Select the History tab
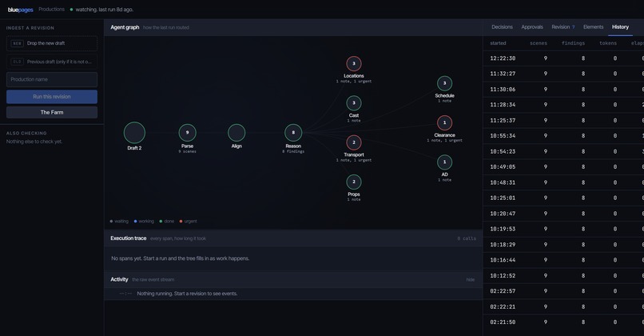The height and width of the screenshot is (336, 644). (620, 26)
